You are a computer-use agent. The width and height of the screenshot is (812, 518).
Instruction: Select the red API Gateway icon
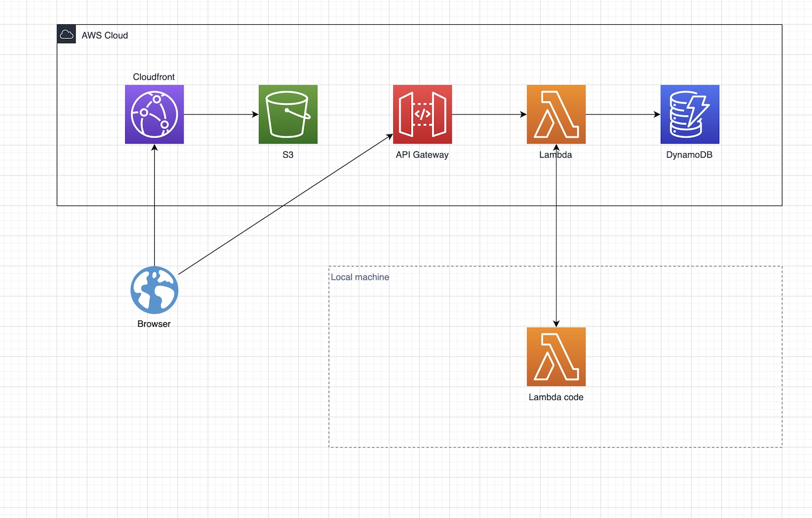tap(422, 114)
